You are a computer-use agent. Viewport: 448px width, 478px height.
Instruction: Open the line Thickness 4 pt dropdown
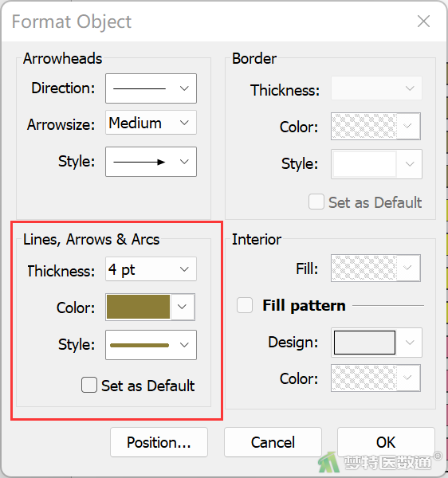pyautogui.click(x=151, y=269)
